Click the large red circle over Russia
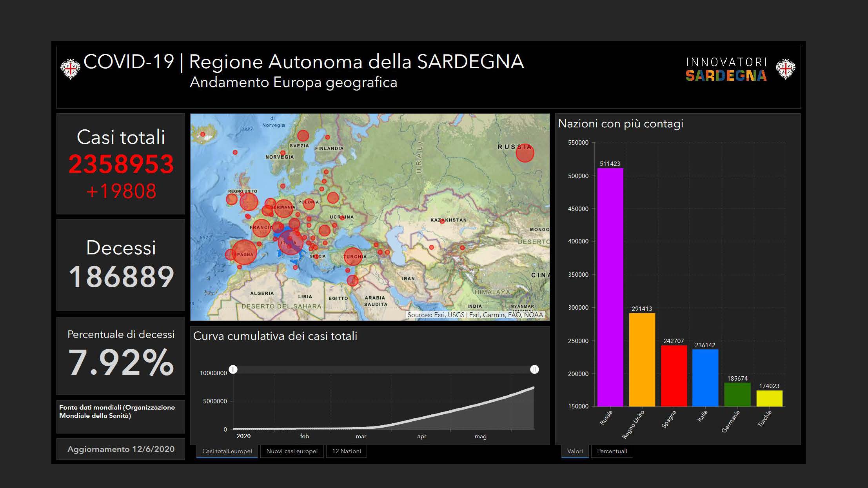Screen dimensions: 868x488 tap(525, 153)
